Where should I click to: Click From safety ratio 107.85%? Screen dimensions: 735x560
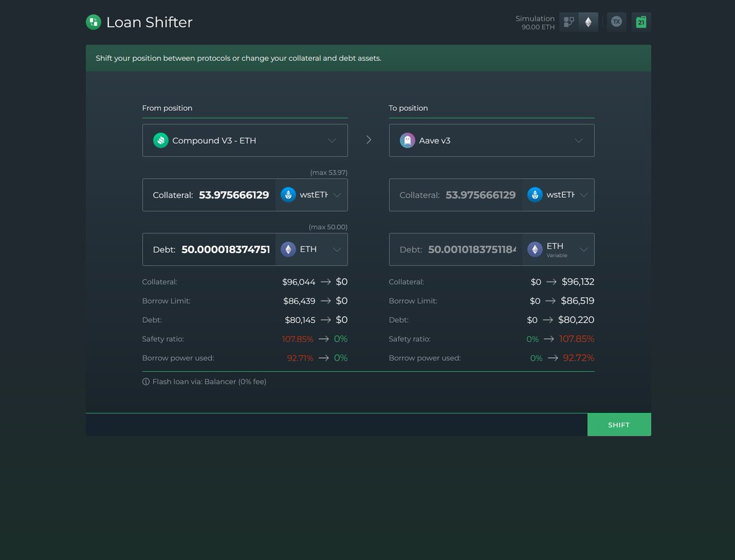[298, 339]
